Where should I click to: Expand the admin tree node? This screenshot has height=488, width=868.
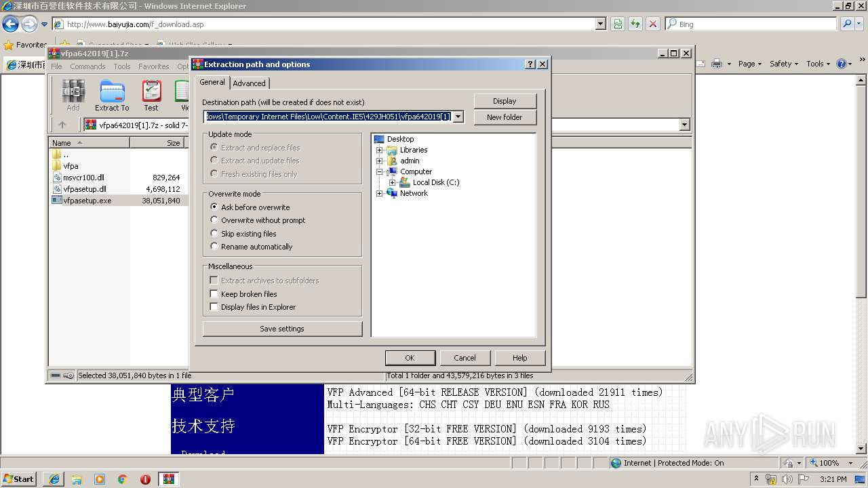pyautogui.click(x=380, y=161)
